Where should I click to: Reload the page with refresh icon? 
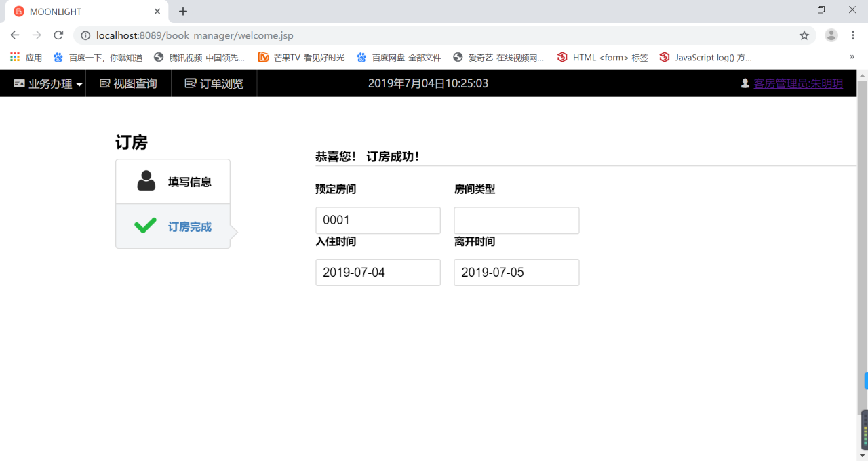coord(58,35)
